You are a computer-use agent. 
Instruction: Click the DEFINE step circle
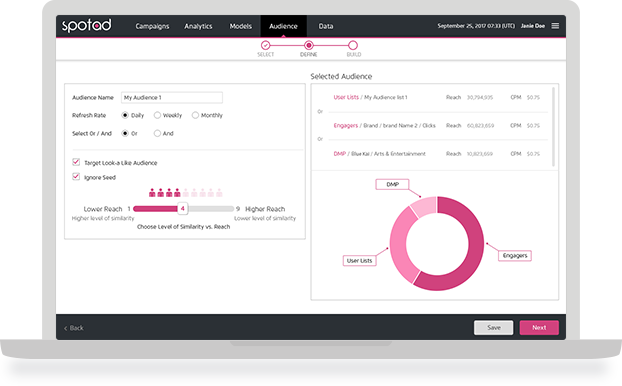click(309, 45)
